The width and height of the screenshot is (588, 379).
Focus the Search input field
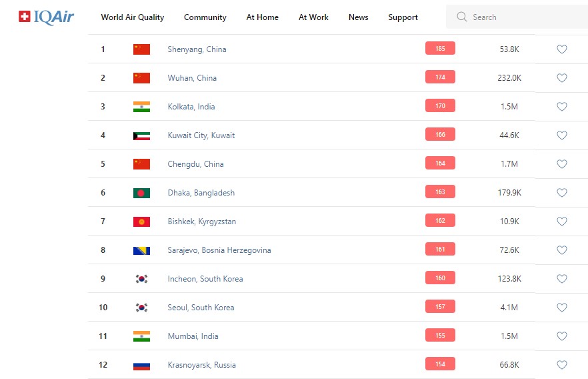pyautogui.click(x=520, y=17)
